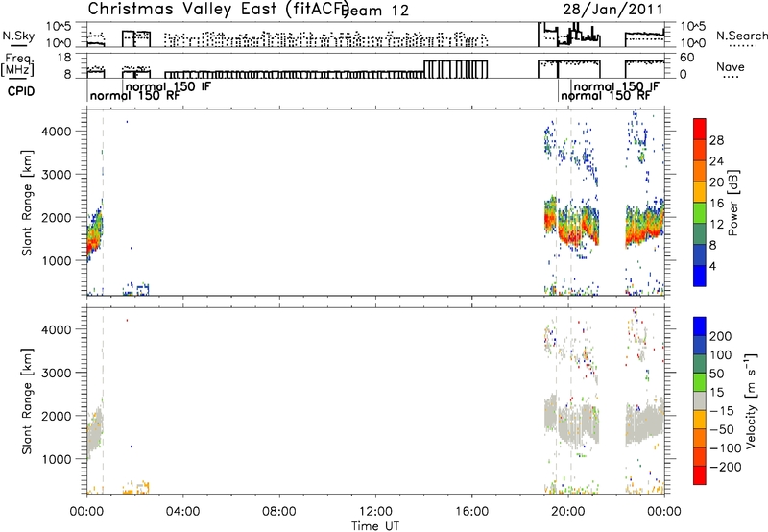Pick the red top segment of the power colorbar
The height and width of the screenshot is (532, 768).
[x=700, y=129]
